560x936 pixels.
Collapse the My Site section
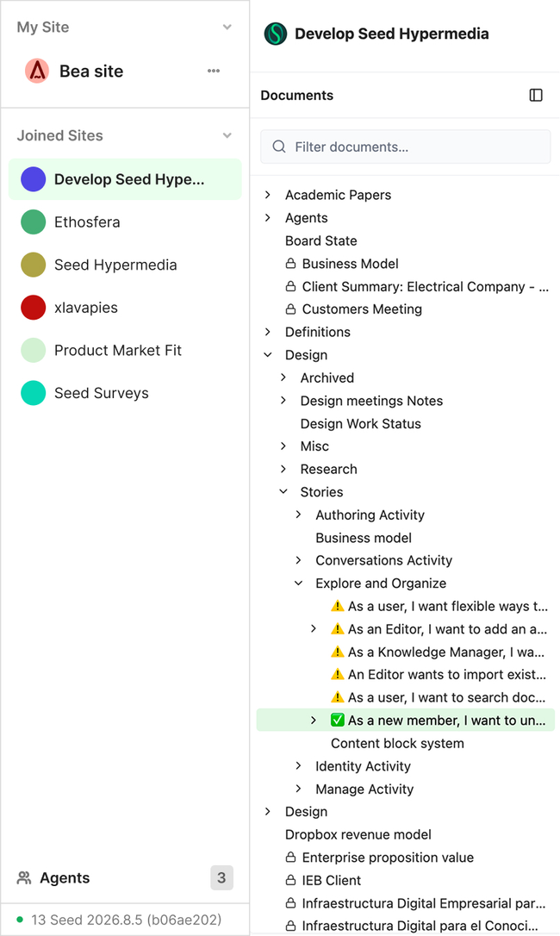(227, 27)
